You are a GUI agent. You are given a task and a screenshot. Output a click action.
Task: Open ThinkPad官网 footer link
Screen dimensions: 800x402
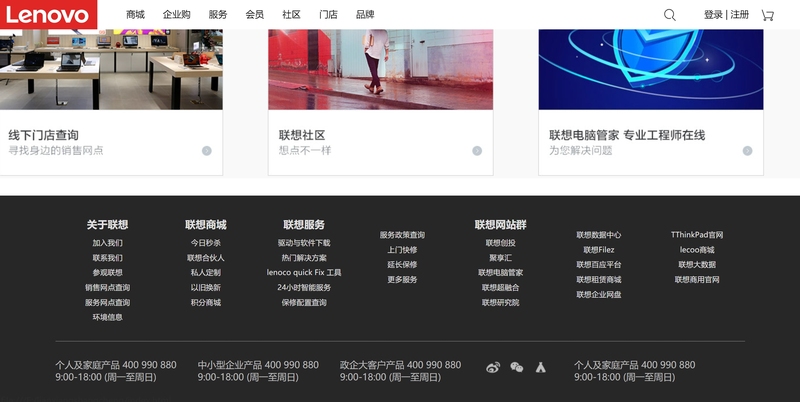coord(697,235)
